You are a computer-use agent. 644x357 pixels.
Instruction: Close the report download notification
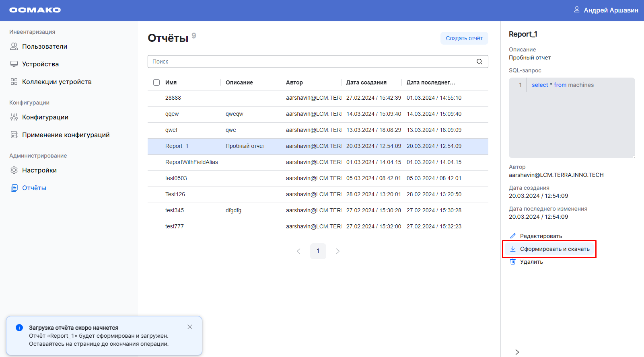(190, 327)
